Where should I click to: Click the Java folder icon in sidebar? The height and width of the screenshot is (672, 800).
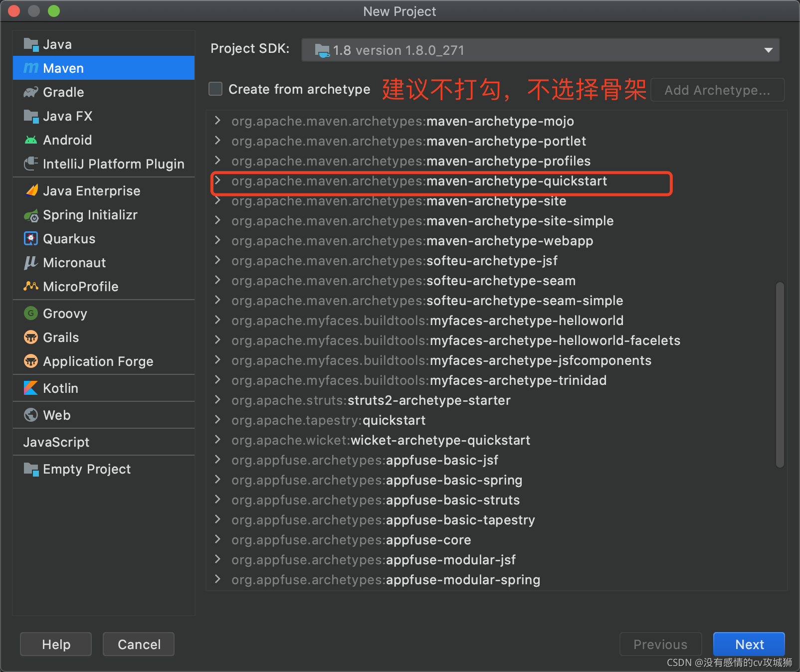(31, 44)
